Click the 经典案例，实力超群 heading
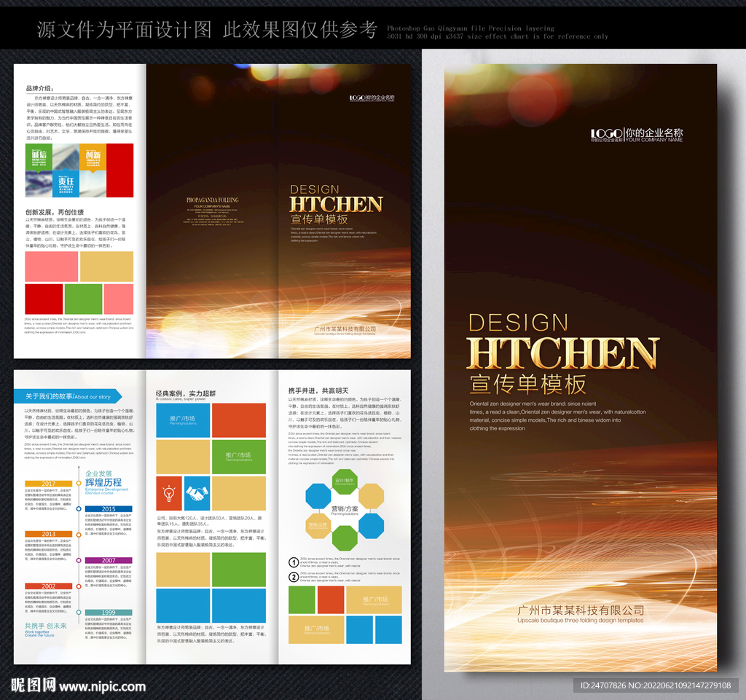 coord(186,393)
